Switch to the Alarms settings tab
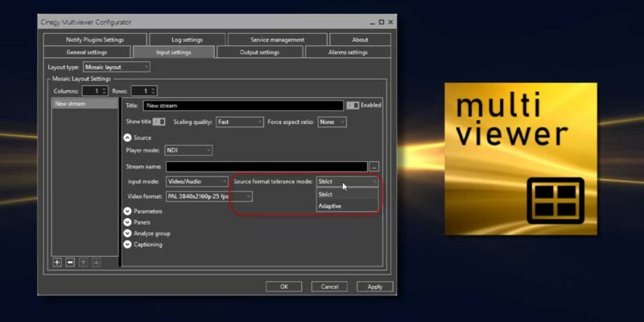 pos(348,52)
